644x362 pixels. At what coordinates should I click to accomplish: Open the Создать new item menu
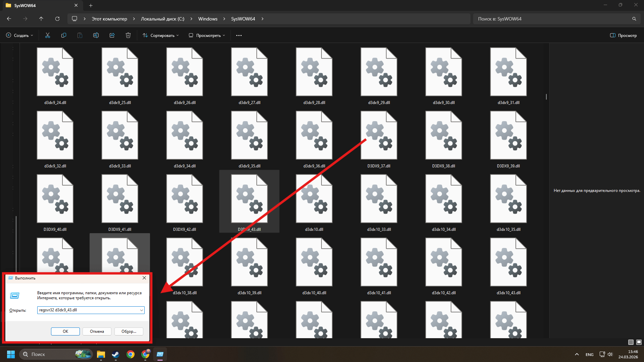click(x=20, y=35)
